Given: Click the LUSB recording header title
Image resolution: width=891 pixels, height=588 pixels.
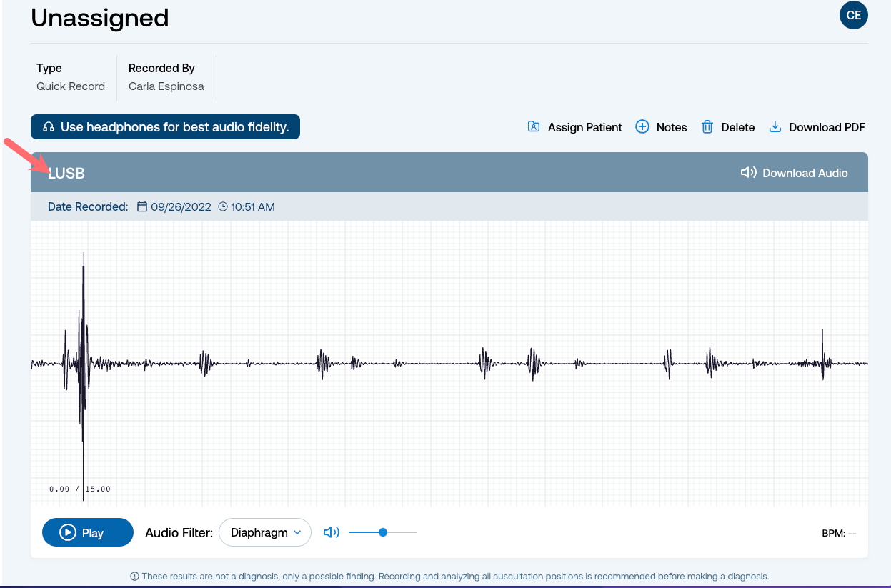Looking at the screenshot, I should click(x=66, y=173).
